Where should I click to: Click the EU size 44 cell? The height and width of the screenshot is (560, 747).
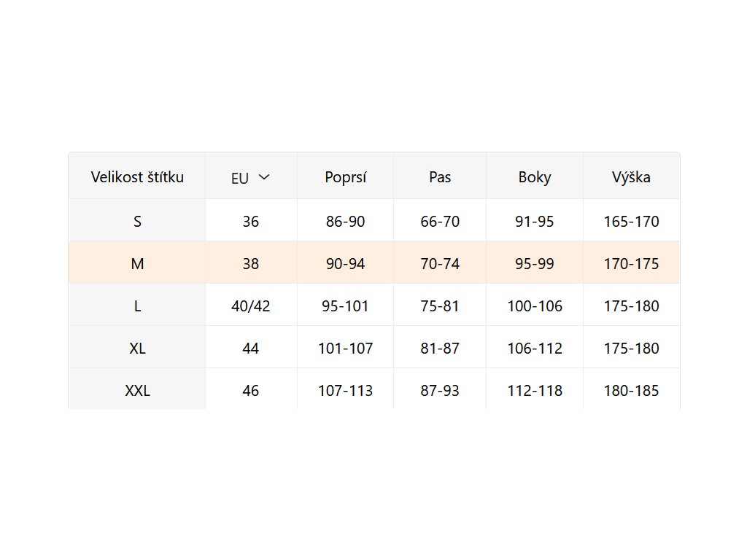[x=251, y=348]
